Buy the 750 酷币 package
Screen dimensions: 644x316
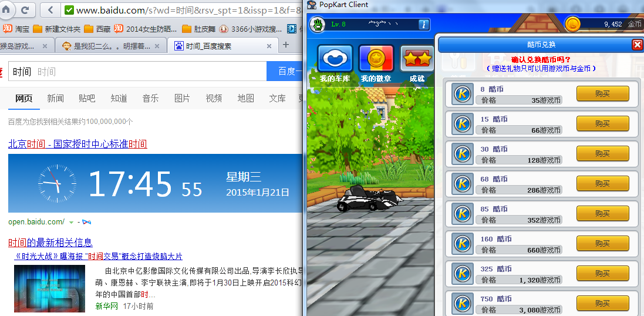tap(602, 304)
